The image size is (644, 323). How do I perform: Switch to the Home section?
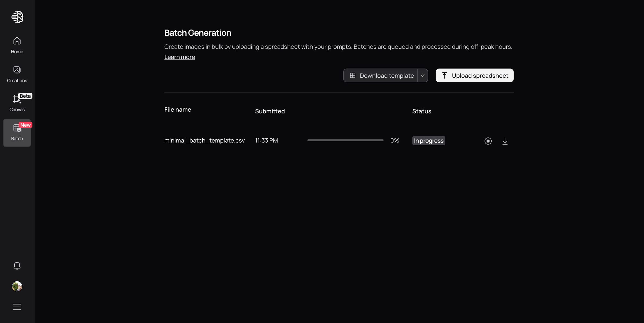17,45
